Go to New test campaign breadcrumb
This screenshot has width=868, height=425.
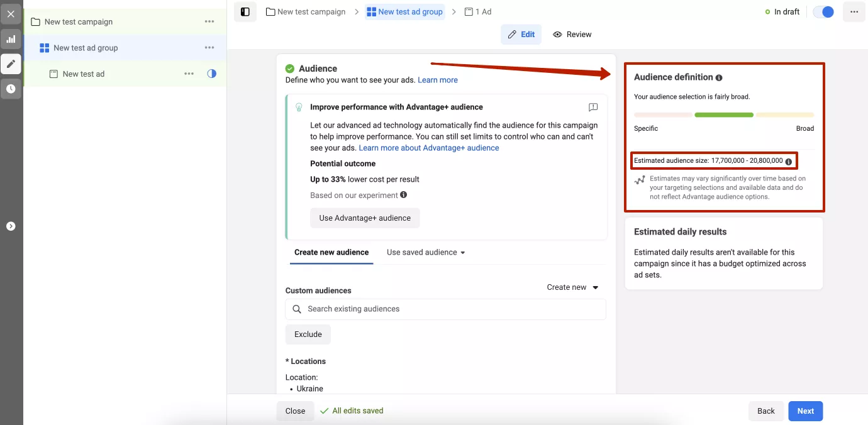coord(306,12)
